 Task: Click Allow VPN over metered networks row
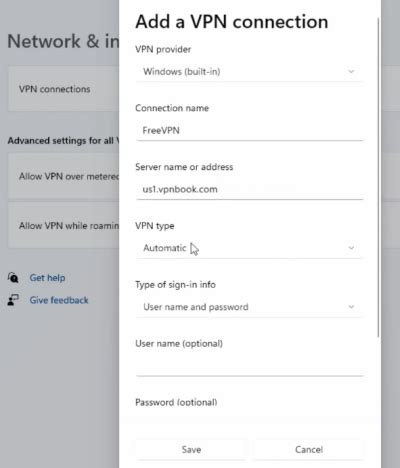(63, 176)
